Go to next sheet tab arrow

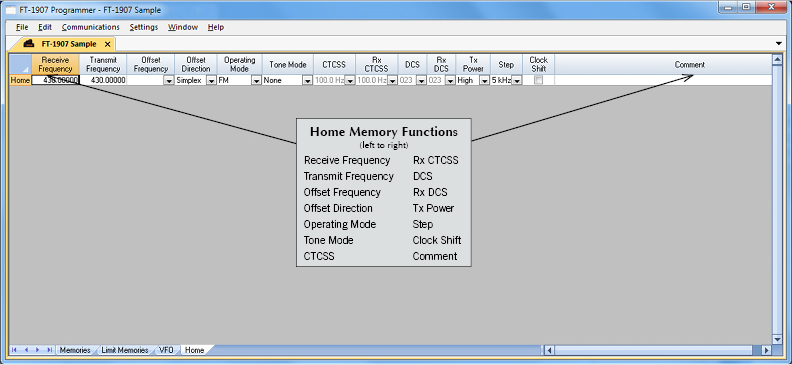click(x=37, y=350)
